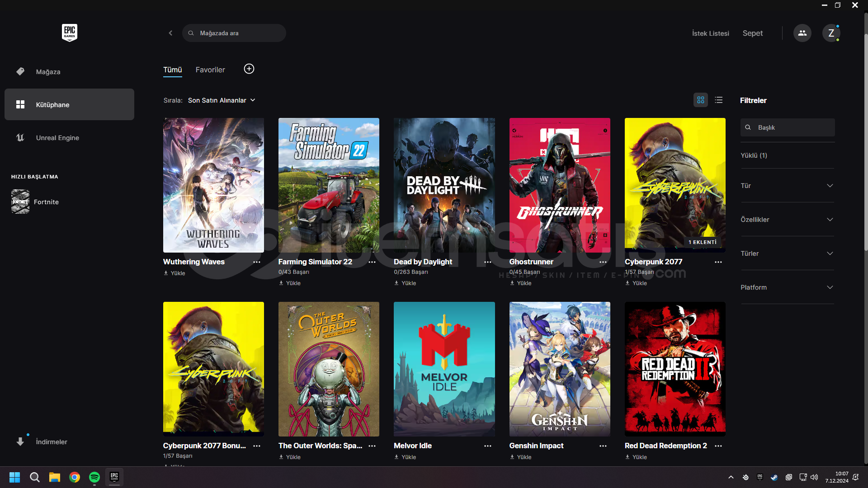868x488 pixels.
Task: Click Yükle under Melvor Idle
Action: click(405, 457)
